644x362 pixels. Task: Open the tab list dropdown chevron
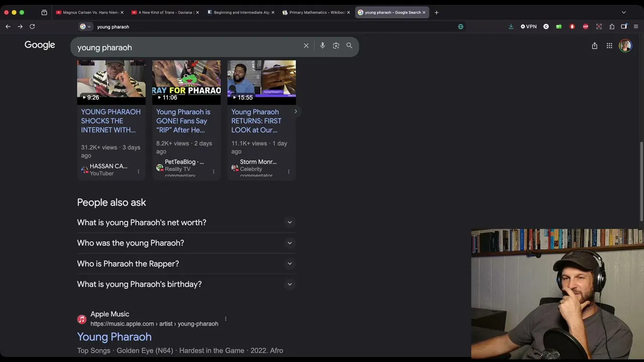point(624,13)
